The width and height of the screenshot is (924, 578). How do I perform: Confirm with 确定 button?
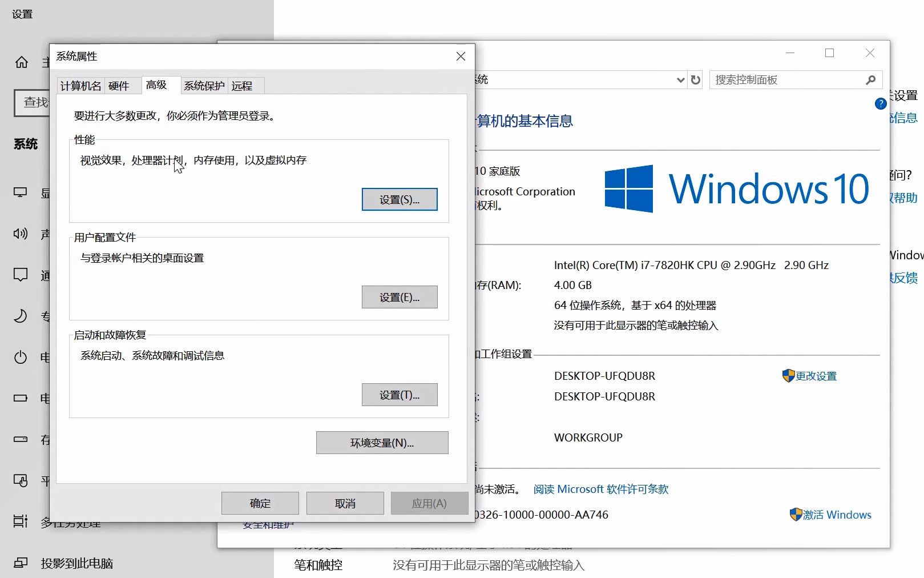pos(260,503)
